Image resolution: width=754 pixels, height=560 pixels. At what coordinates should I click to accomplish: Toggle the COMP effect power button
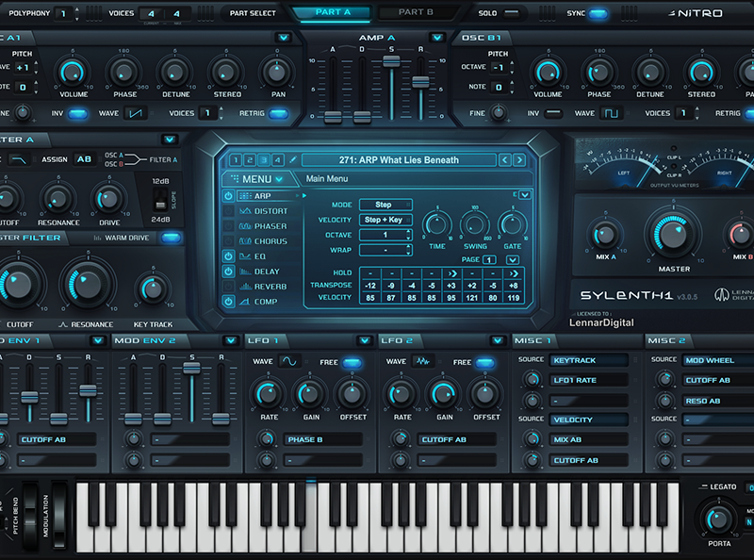[228, 302]
